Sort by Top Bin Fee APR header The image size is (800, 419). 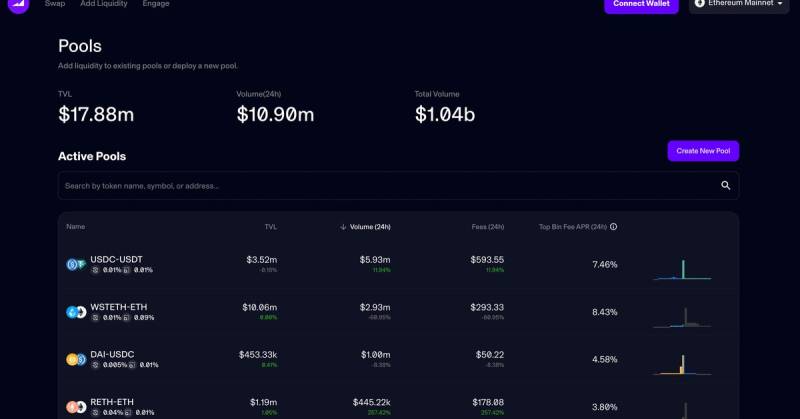coord(573,227)
